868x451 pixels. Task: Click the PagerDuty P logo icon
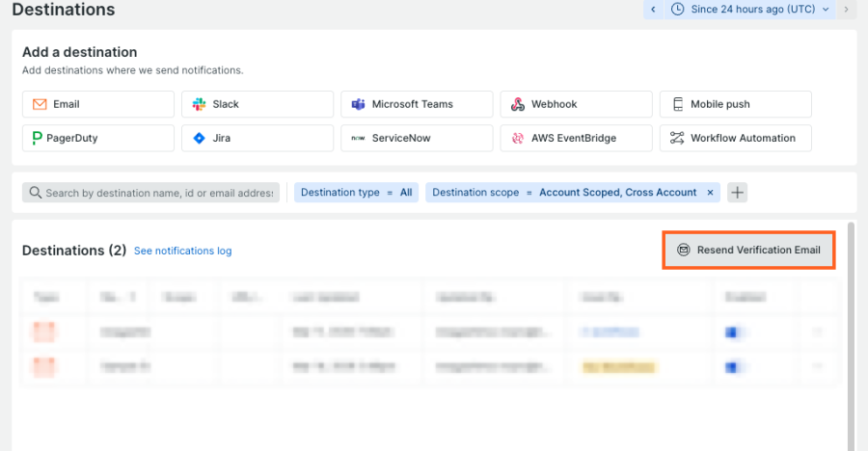[37, 138]
